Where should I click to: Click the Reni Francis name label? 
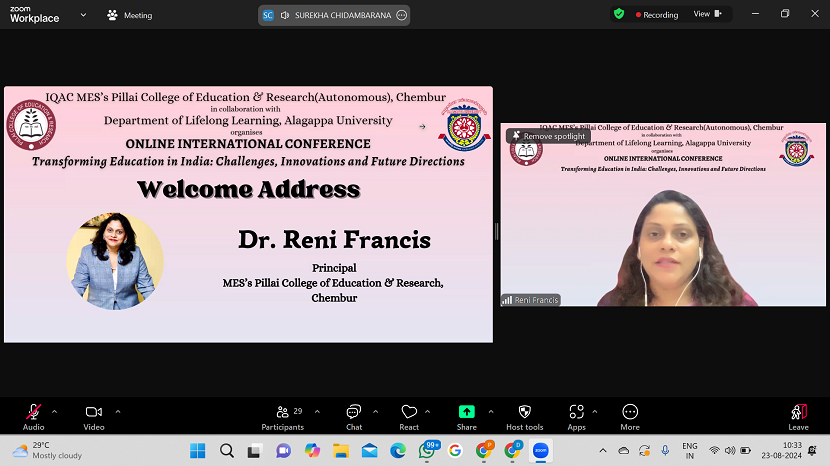point(531,300)
